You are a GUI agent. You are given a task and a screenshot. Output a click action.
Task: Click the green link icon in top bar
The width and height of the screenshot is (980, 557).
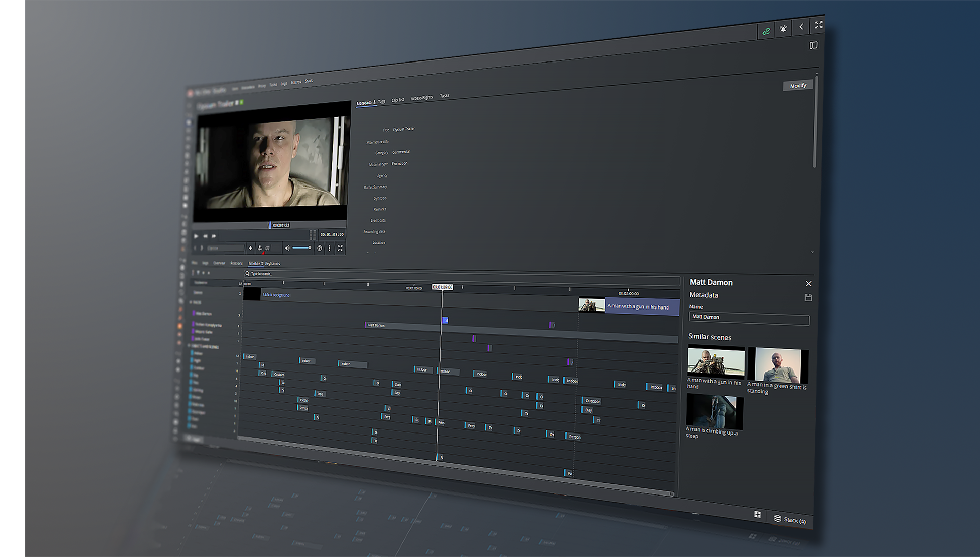point(766,31)
